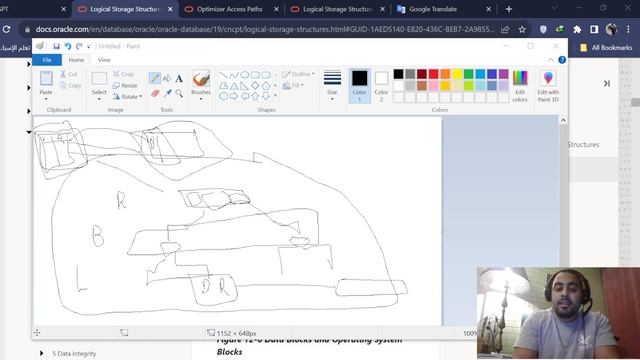Open All Bookmarks folder
Image resolution: width=640 pixels, height=360 pixels.
606,48
